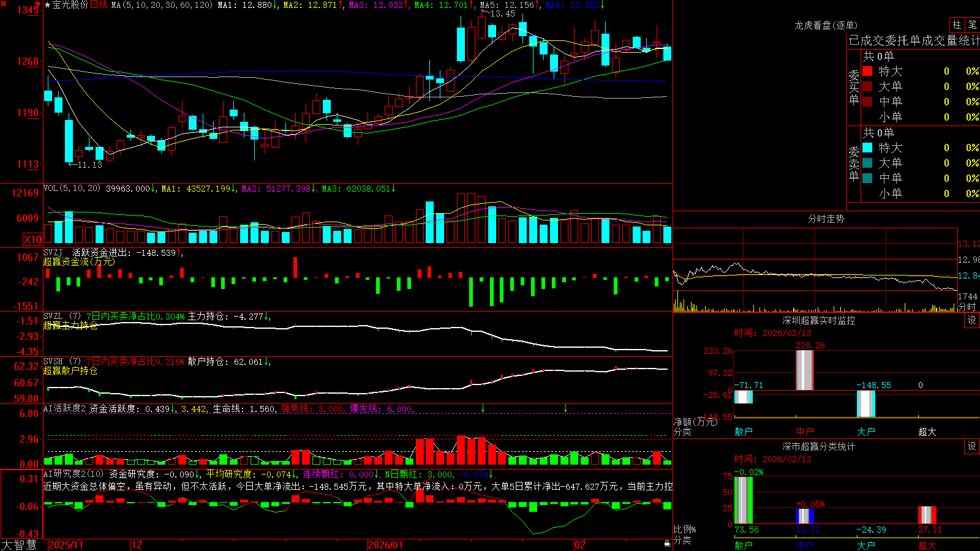Open the 日线 period selector
The image size is (980, 551).
click(99, 5)
